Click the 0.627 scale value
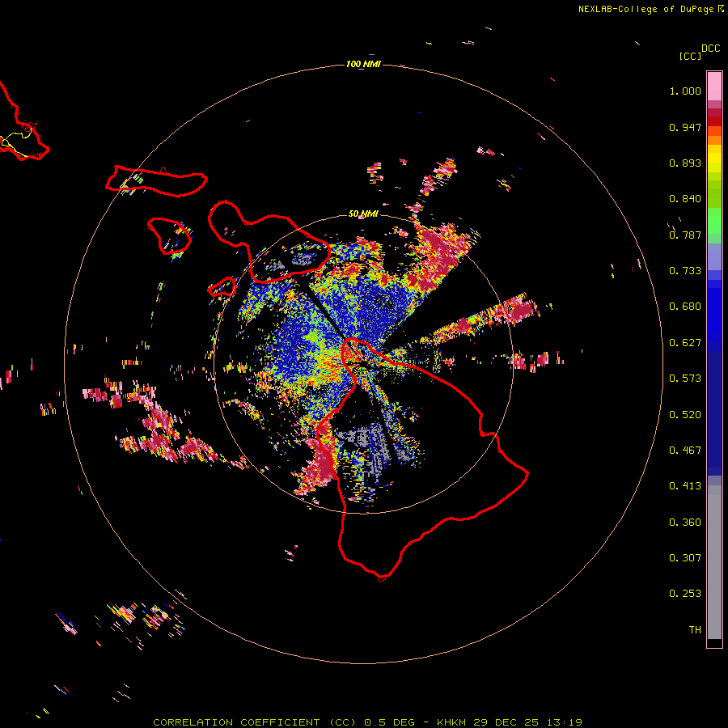This screenshot has height=728, width=728. click(x=685, y=343)
